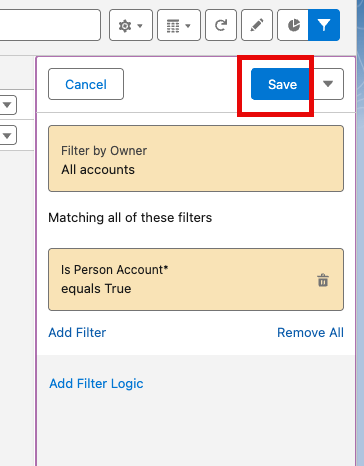The height and width of the screenshot is (466, 364).
Task: Click the Cancel button
Action: pyautogui.click(x=86, y=84)
